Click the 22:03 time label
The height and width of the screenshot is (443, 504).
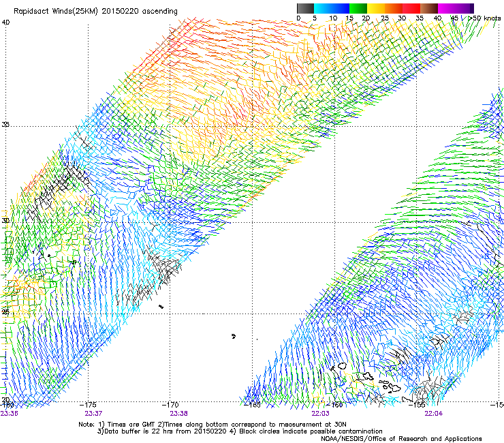[321, 414]
